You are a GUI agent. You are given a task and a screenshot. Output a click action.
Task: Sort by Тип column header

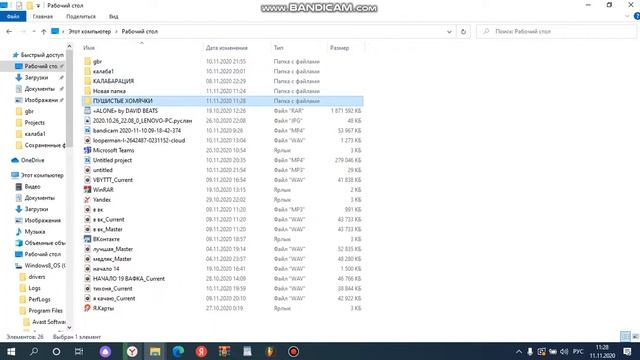tap(278, 48)
